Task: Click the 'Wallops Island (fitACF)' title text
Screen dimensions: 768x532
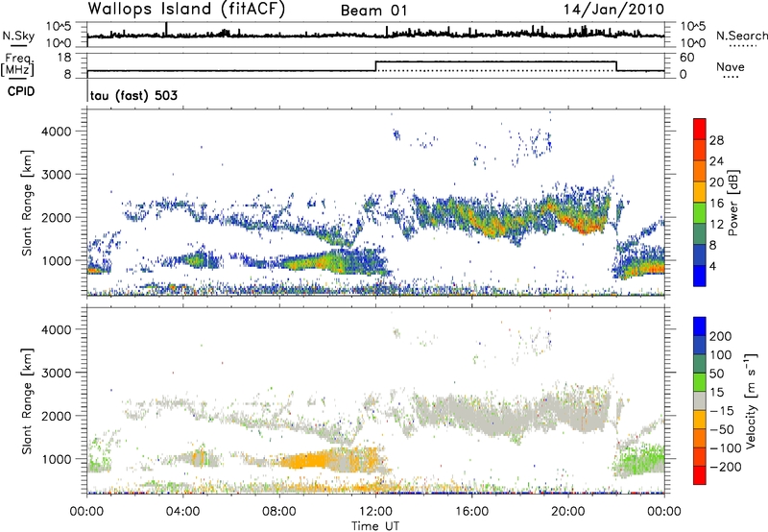Action: (186, 9)
